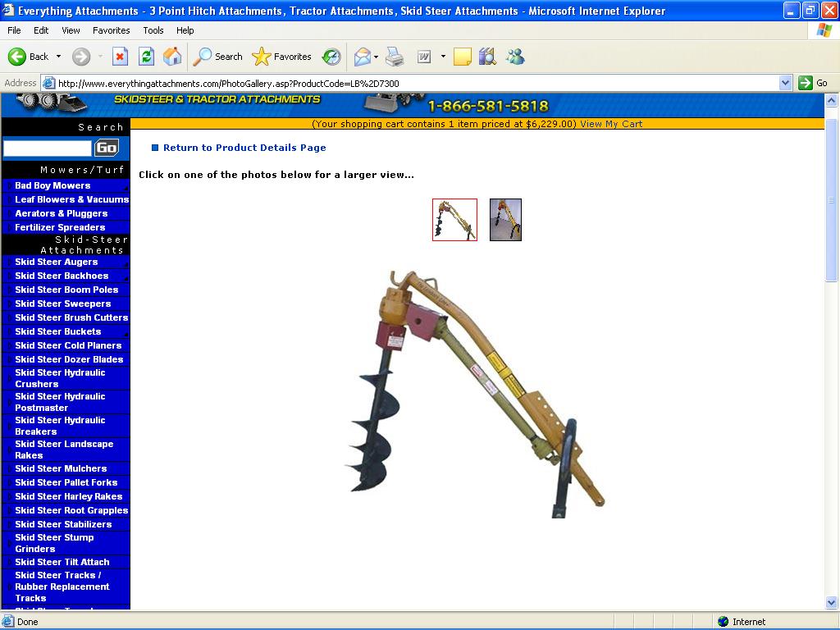
Task: Open Skid Steer Augers category link
Action: point(56,262)
